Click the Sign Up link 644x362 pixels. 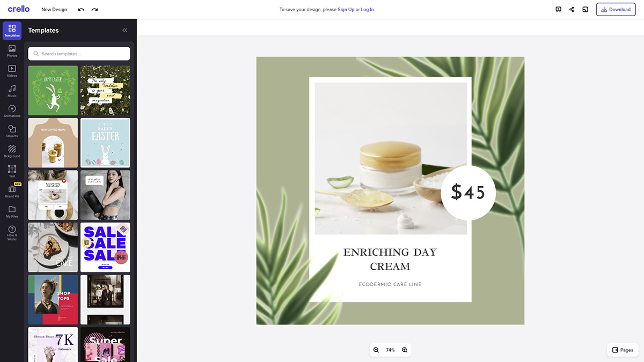[346, 10]
